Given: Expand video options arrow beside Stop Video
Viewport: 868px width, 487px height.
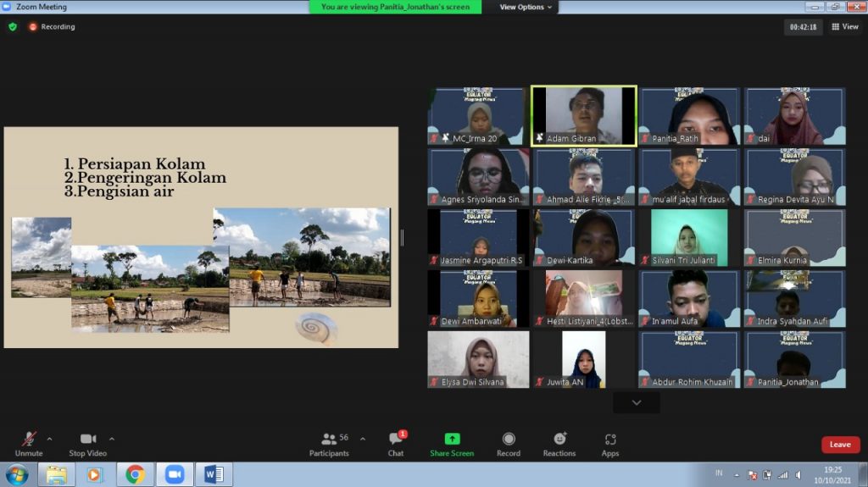Looking at the screenshot, I should pos(112,439).
